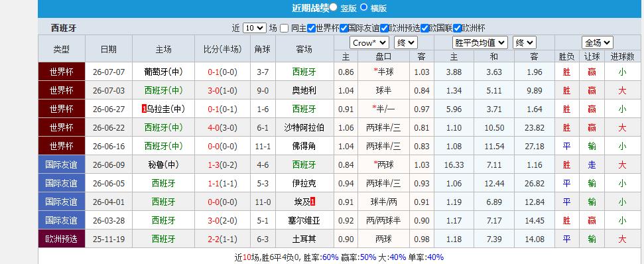Screen dimensions: 644x264
Task: Click corner count 11-0 in 埃及 row
Action: tap(263, 202)
